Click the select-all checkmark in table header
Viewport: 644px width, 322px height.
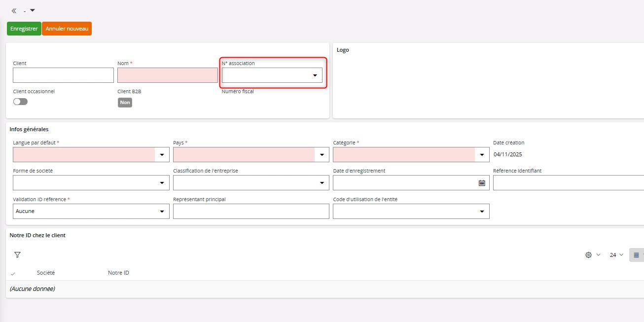point(13,273)
